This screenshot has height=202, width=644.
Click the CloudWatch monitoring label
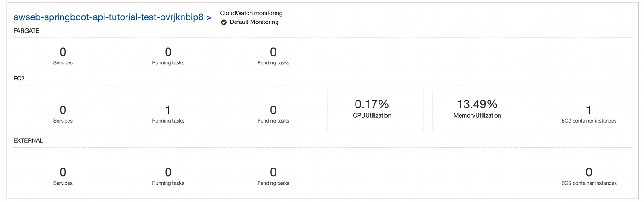pos(251,13)
